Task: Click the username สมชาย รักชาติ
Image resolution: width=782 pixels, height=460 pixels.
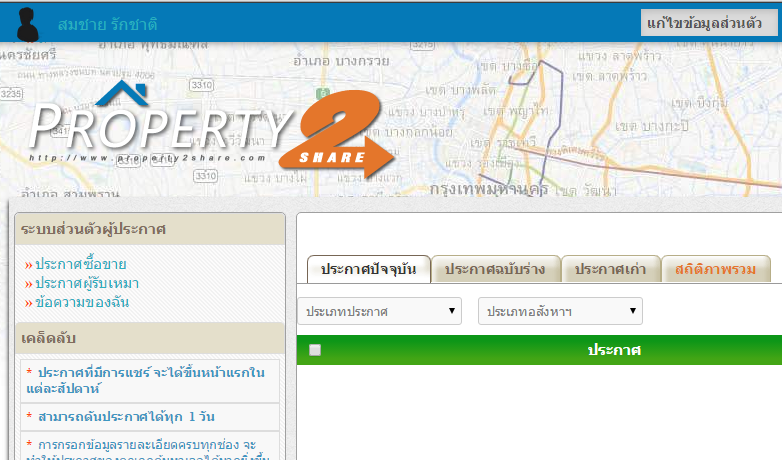Action: click(x=108, y=24)
